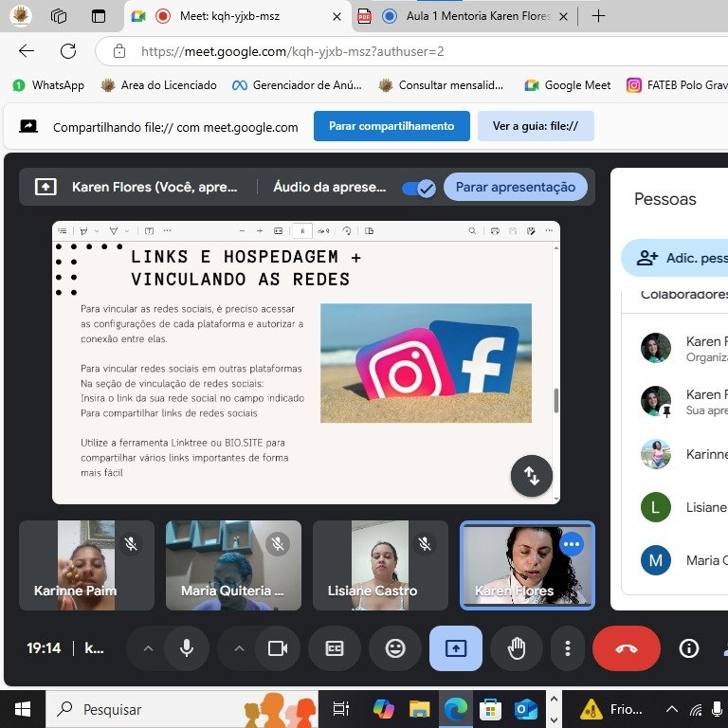The width and height of the screenshot is (728, 728).
Task: Open the Edge profile avatar
Action: [21, 16]
